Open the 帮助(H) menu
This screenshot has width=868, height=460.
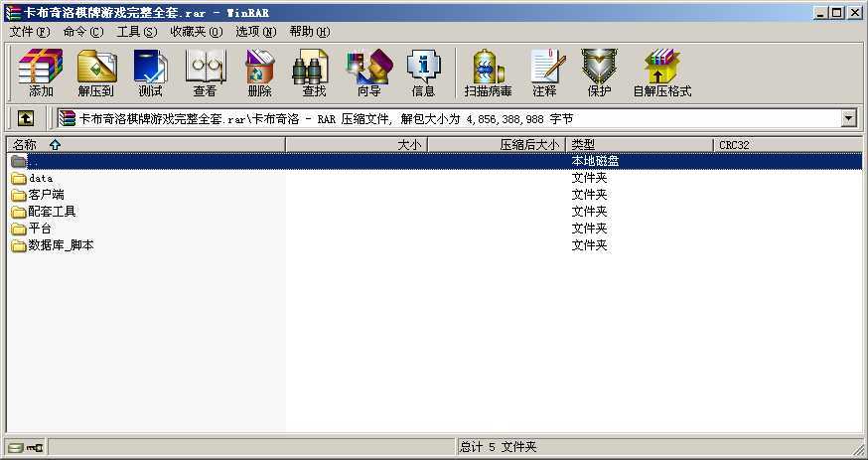coord(310,32)
